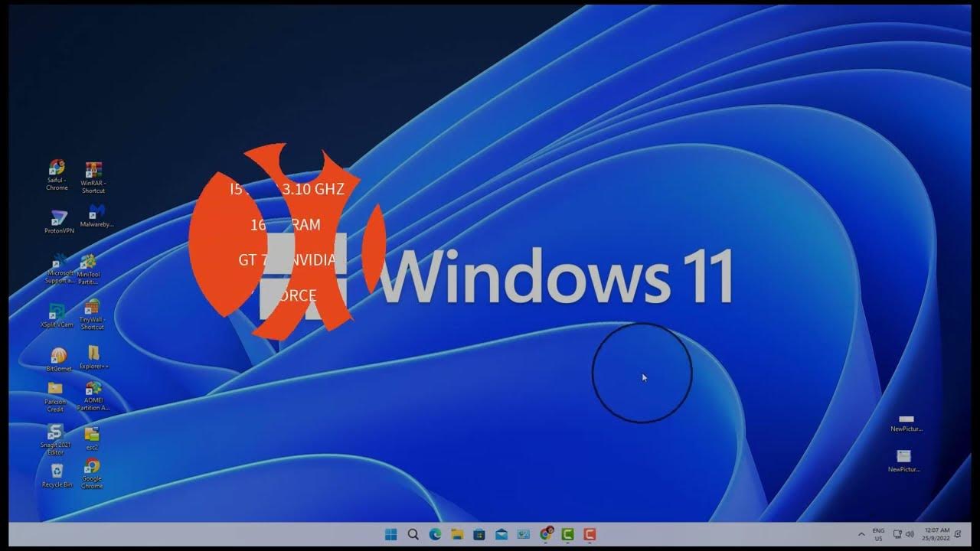The image size is (980, 551).
Task: Launch MiniTool Partition desktop icon
Action: (89, 269)
